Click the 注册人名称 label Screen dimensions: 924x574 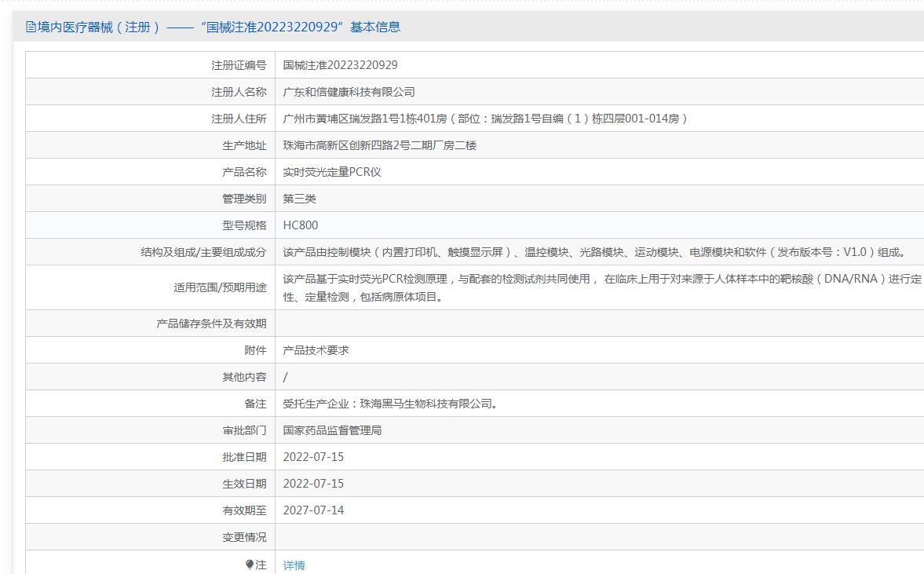click(239, 92)
